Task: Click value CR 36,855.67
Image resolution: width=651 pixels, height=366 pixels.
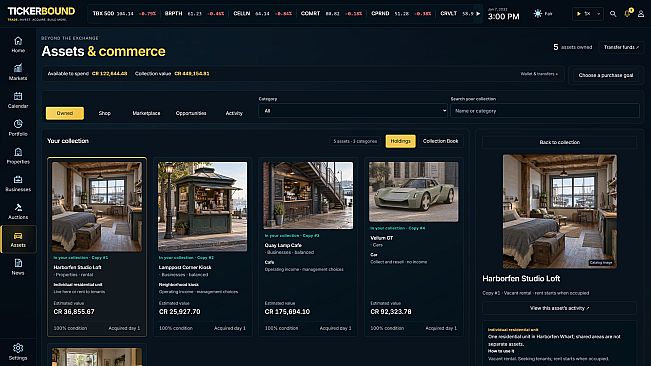Action: coord(74,312)
